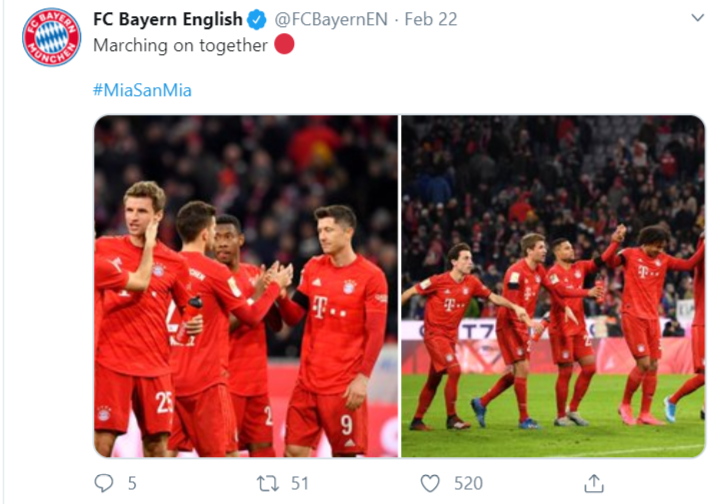Open the FC Bayern English profile name
Screen dimensions: 724x504
[168, 19]
